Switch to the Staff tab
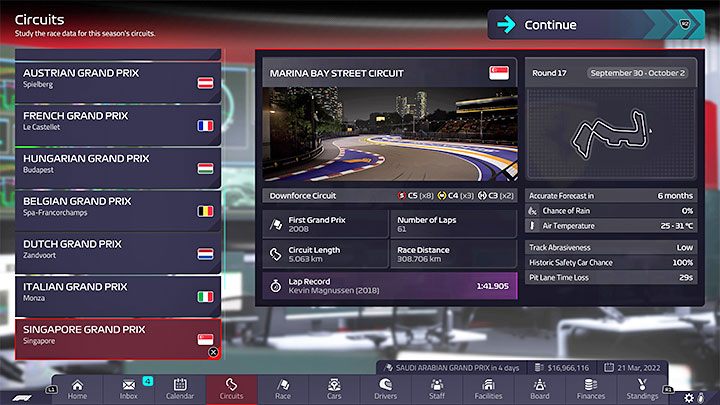720x405 pixels. click(x=437, y=389)
